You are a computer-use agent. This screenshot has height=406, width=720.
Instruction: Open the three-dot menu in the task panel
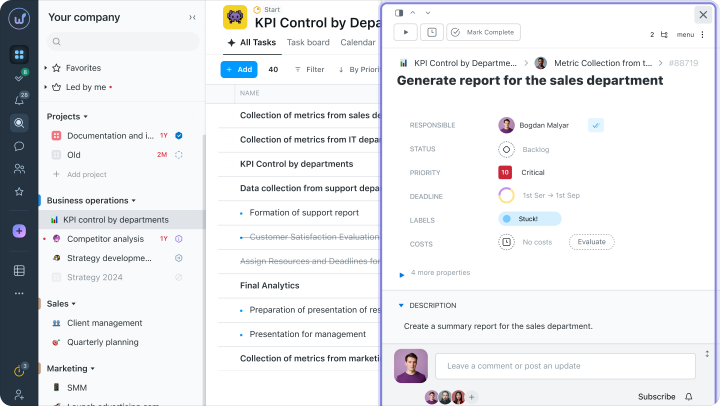click(704, 34)
